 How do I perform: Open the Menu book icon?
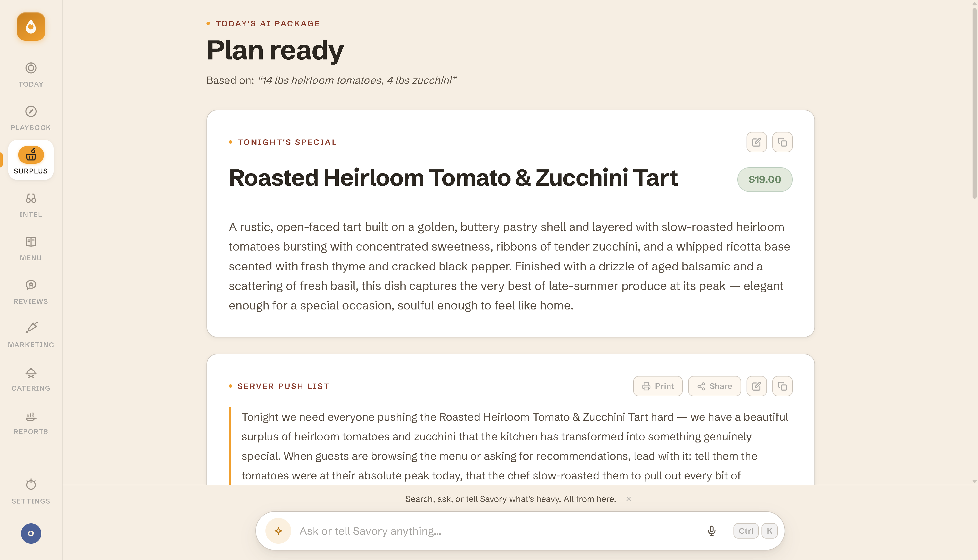coord(31,242)
